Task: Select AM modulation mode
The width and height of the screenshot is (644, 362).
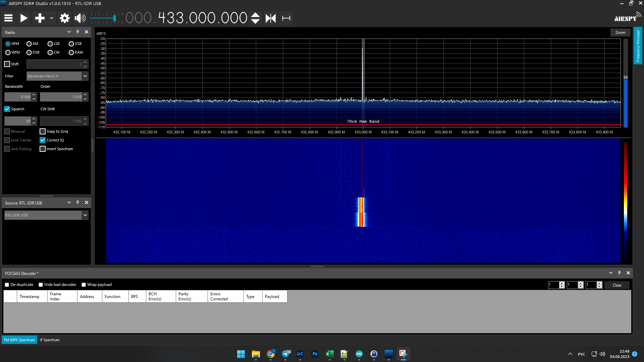Action: point(32,44)
